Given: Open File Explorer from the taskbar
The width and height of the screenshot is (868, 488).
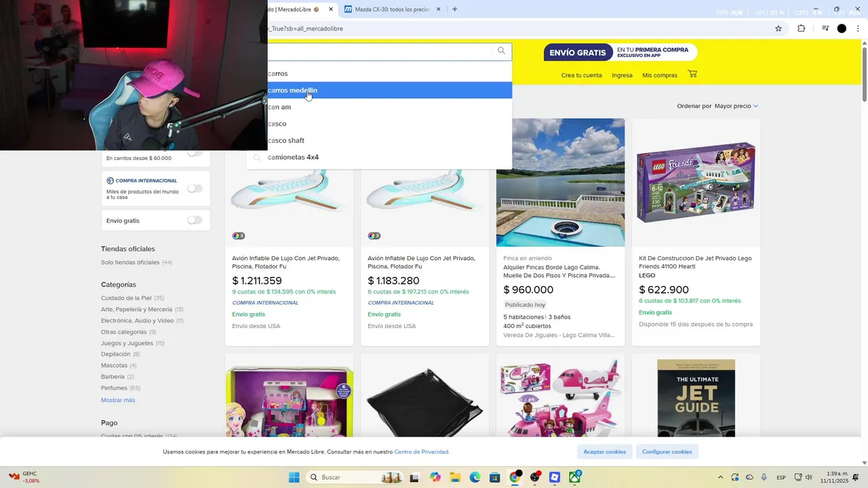Looking at the screenshot, I should [454, 477].
